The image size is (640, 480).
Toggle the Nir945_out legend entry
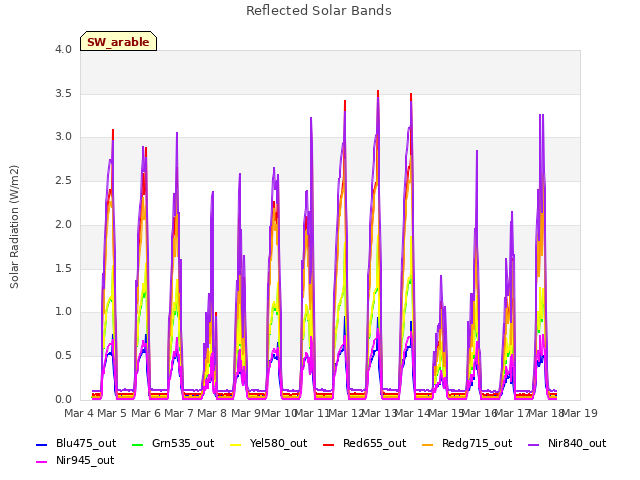pos(75,460)
